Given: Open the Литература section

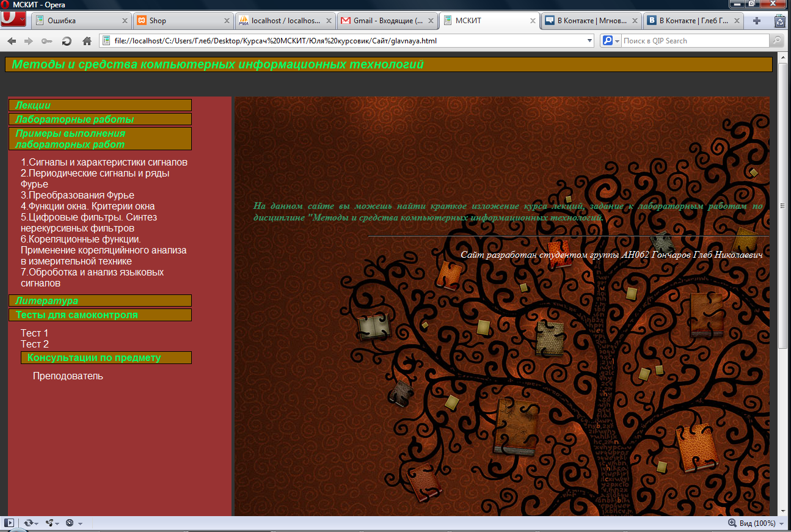Looking at the screenshot, I should pos(100,301).
